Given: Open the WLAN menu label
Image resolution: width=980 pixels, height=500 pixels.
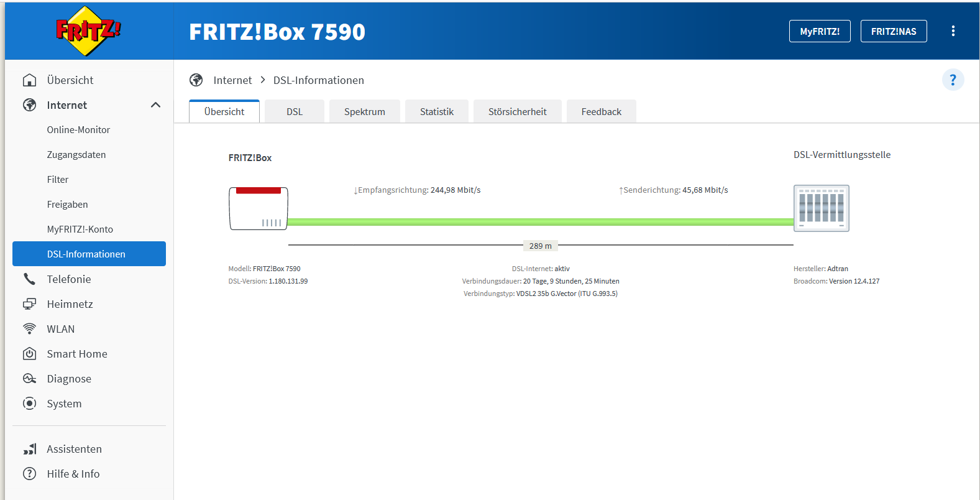Looking at the screenshot, I should pos(61,329).
